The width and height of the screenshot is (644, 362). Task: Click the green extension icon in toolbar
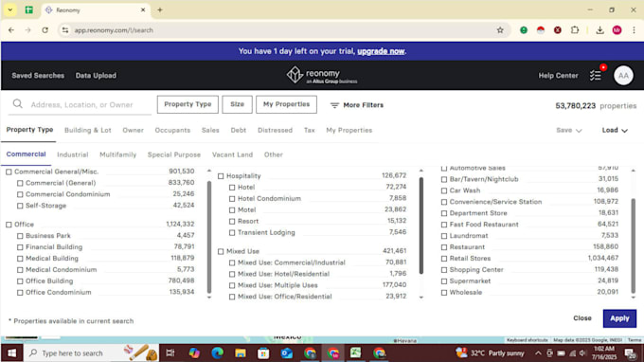point(523,30)
